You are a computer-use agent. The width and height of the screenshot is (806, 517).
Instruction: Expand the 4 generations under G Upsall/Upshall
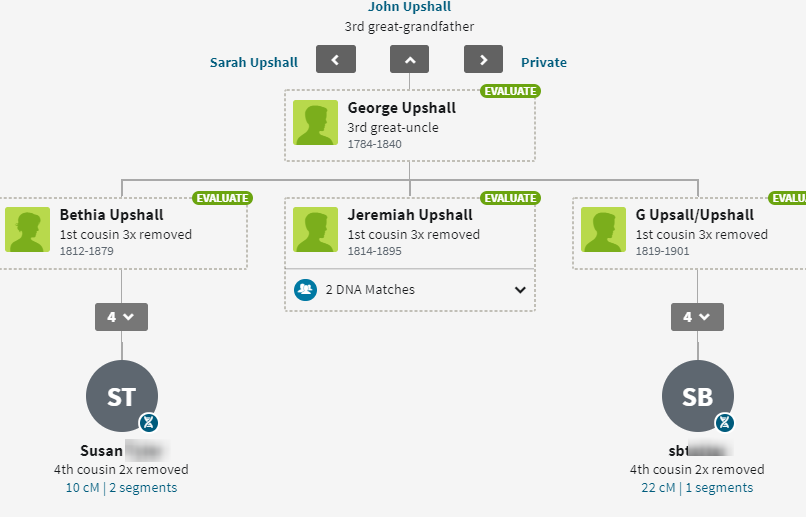697,317
